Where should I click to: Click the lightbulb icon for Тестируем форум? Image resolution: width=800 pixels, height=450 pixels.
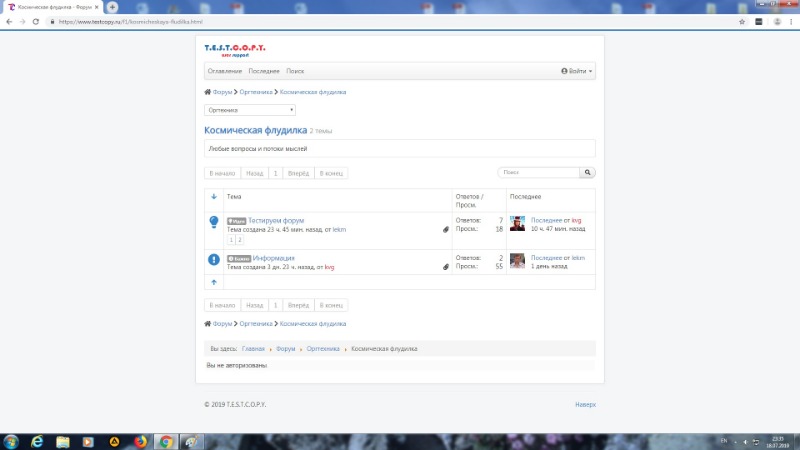coord(214,223)
